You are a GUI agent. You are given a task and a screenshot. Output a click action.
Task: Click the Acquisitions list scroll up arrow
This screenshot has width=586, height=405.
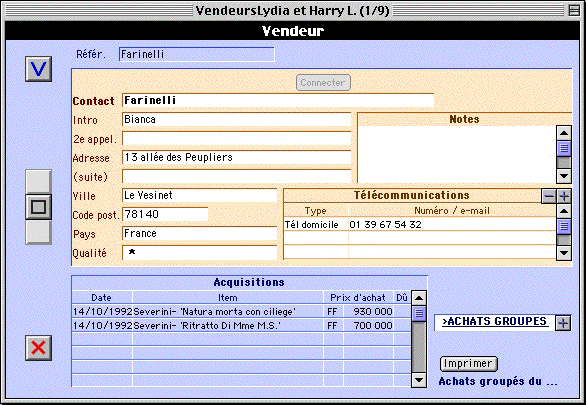[x=419, y=298]
